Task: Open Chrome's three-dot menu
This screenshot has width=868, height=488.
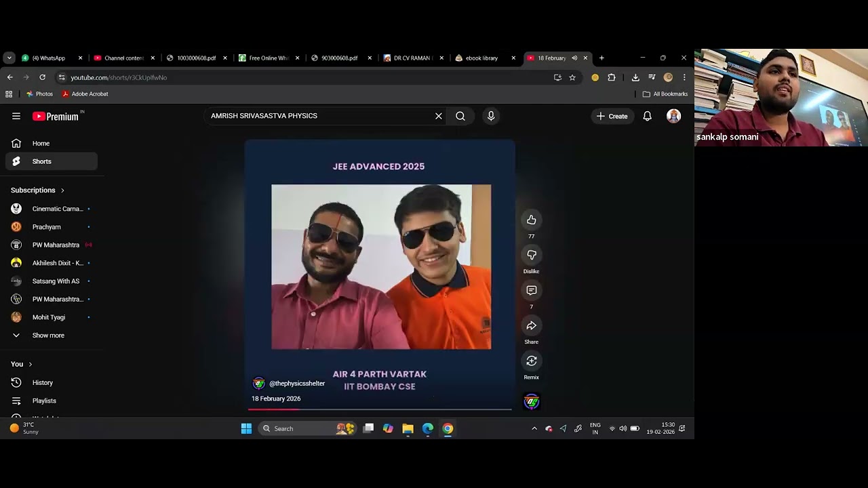Action: point(684,77)
